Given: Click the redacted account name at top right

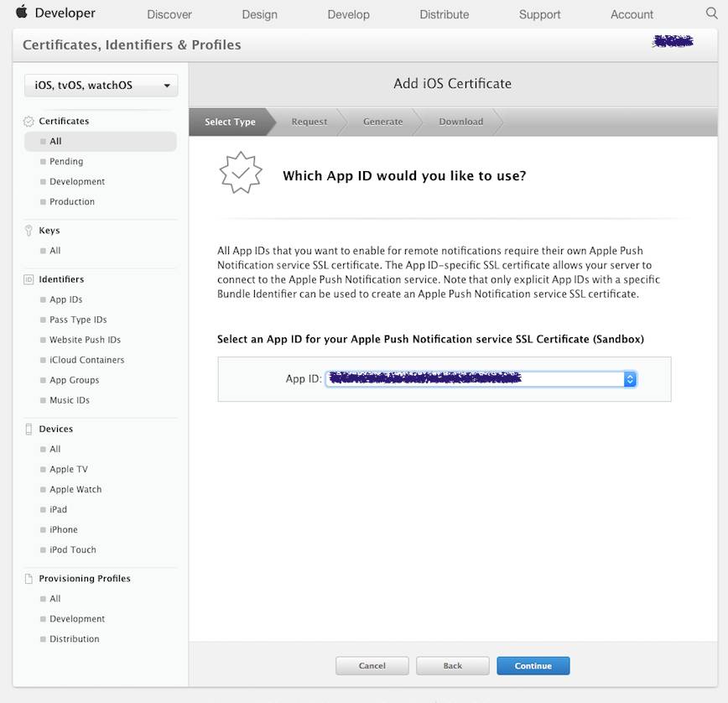Looking at the screenshot, I should click(673, 41).
